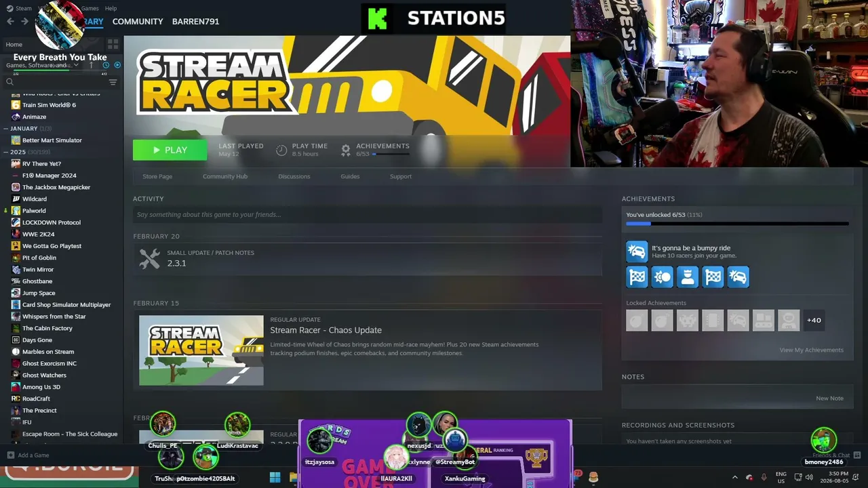The height and width of the screenshot is (488, 868).
Task: Click the locked astronaut achievement icon
Action: pyautogui.click(x=789, y=320)
